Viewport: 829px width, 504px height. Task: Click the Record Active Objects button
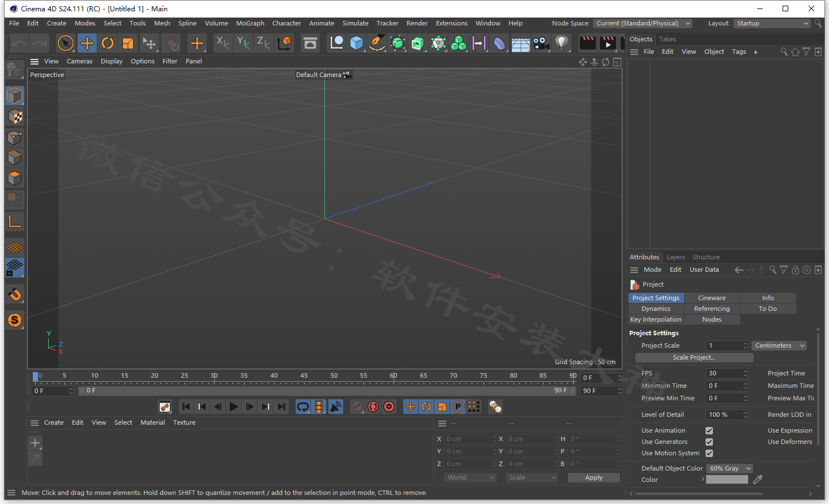coord(357,407)
